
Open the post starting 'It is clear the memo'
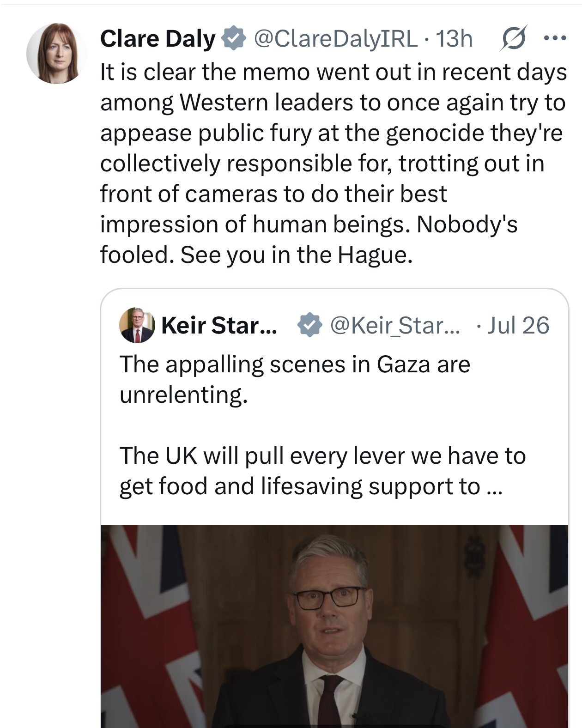333,163
